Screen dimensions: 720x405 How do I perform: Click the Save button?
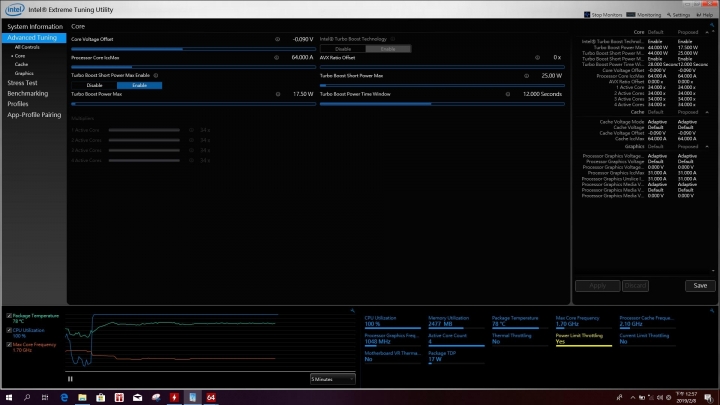700,286
